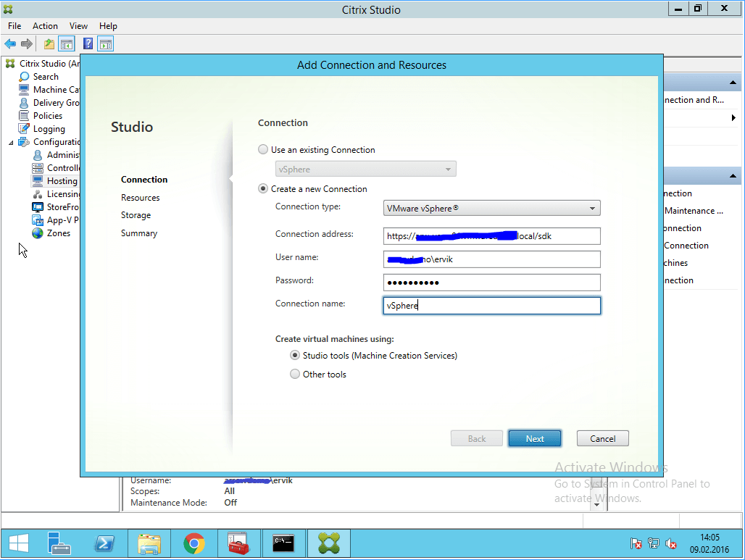Click the disabled Back button
This screenshot has height=560, width=745.
[477, 439]
